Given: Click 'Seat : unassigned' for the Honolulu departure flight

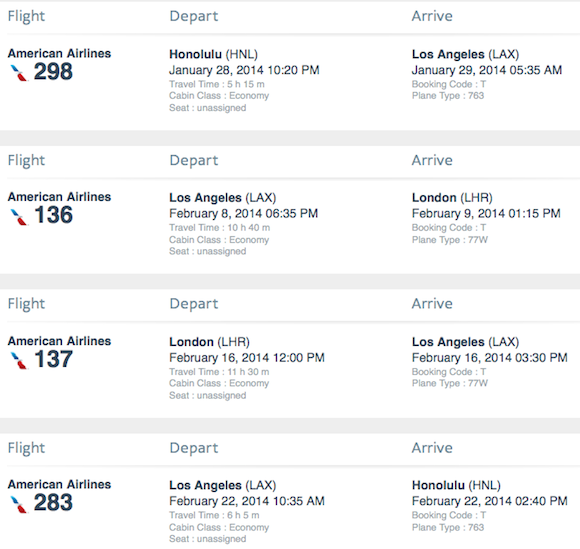Looking at the screenshot, I should tap(208, 108).
